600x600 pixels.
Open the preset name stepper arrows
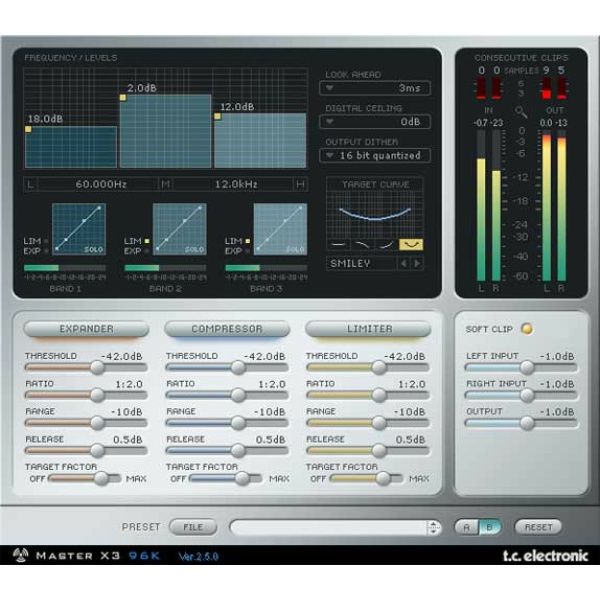pyautogui.click(x=433, y=527)
